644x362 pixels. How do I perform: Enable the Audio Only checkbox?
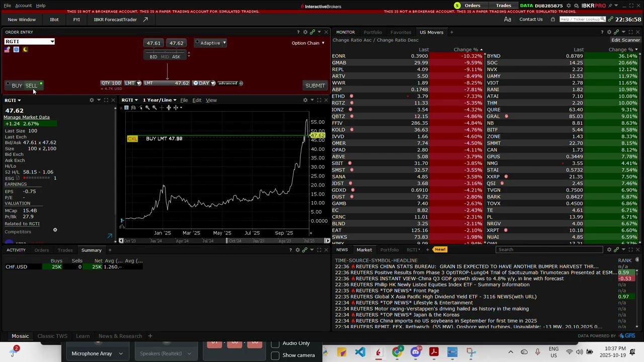[275, 344]
